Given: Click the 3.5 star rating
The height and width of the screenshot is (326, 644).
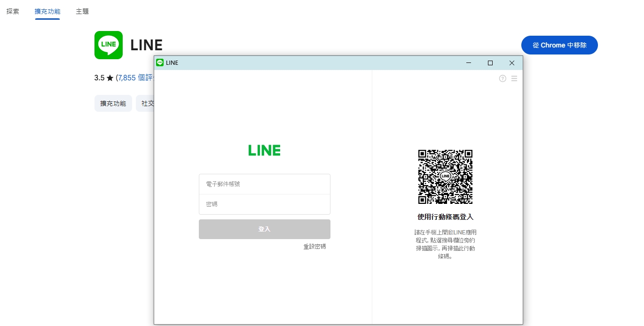Looking at the screenshot, I should [103, 78].
